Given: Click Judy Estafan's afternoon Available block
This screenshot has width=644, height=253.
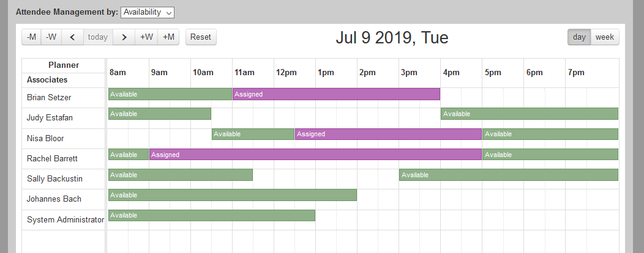Looking at the screenshot, I should pyautogui.click(x=529, y=114).
